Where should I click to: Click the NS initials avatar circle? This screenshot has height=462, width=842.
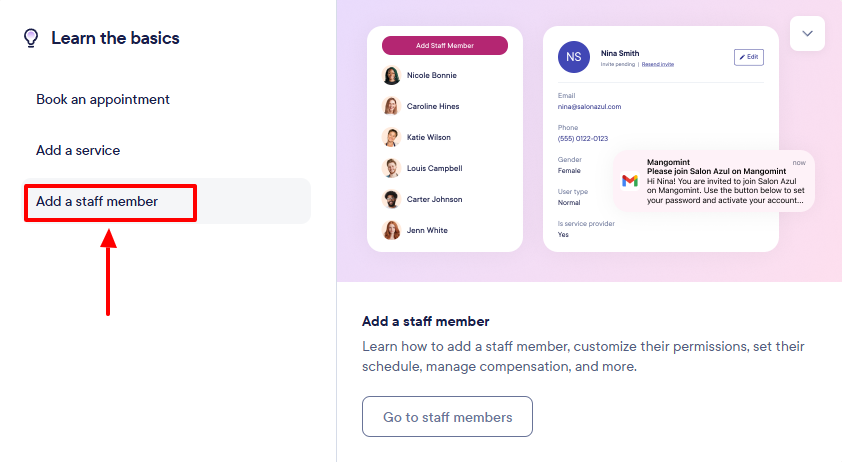point(574,57)
